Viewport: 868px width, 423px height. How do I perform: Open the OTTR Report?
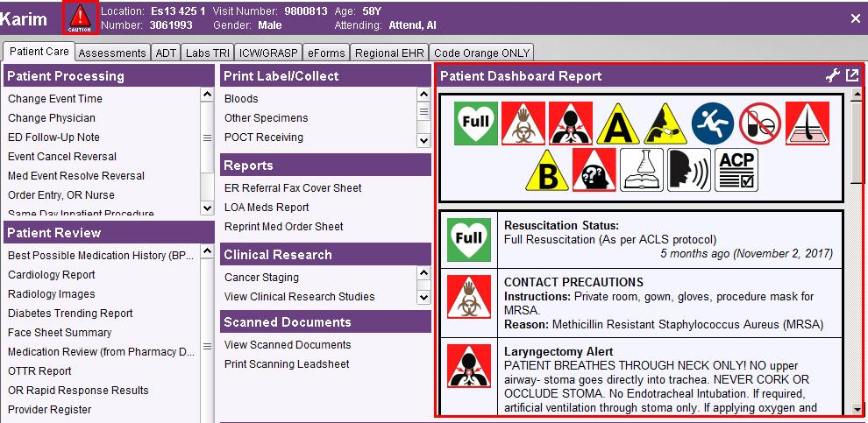(39, 371)
